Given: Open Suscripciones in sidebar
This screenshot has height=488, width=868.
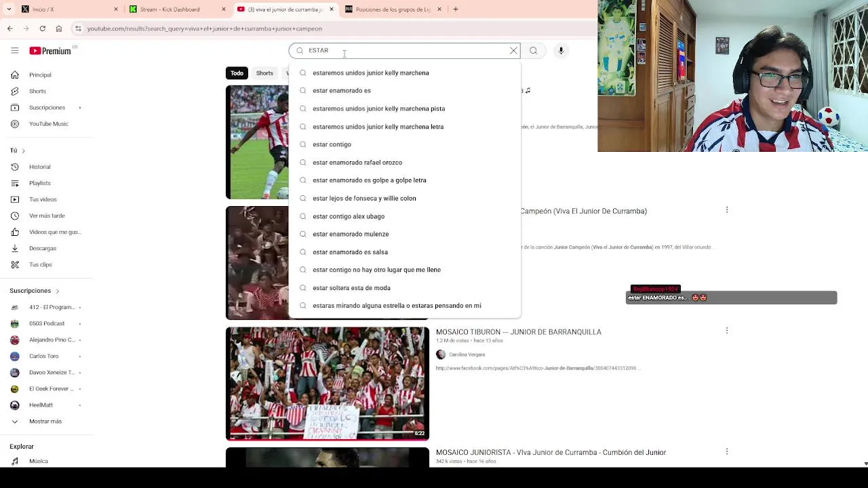Looking at the screenshot, I should (46, 108).
